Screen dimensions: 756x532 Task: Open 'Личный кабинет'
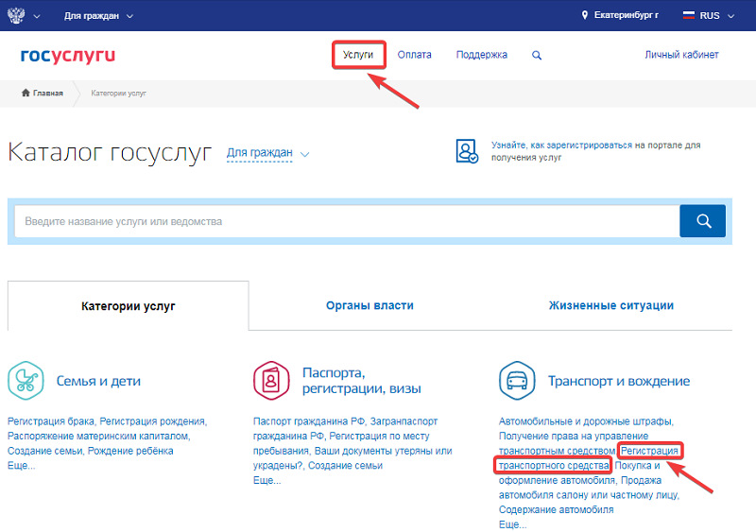pyautogui.click(x=681, y=55)
